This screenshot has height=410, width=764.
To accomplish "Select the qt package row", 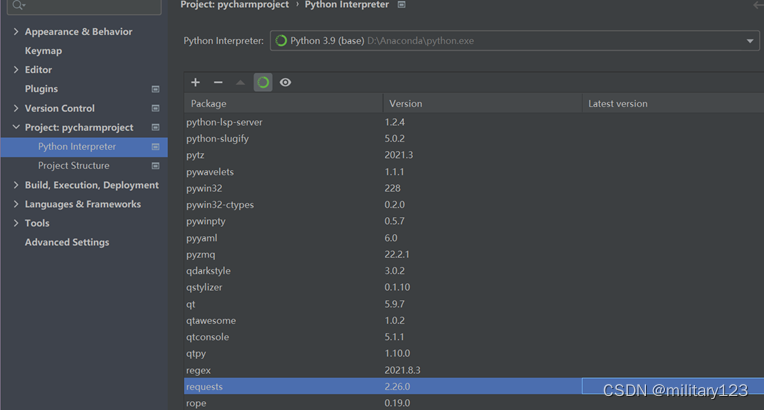I will (474, 304).
